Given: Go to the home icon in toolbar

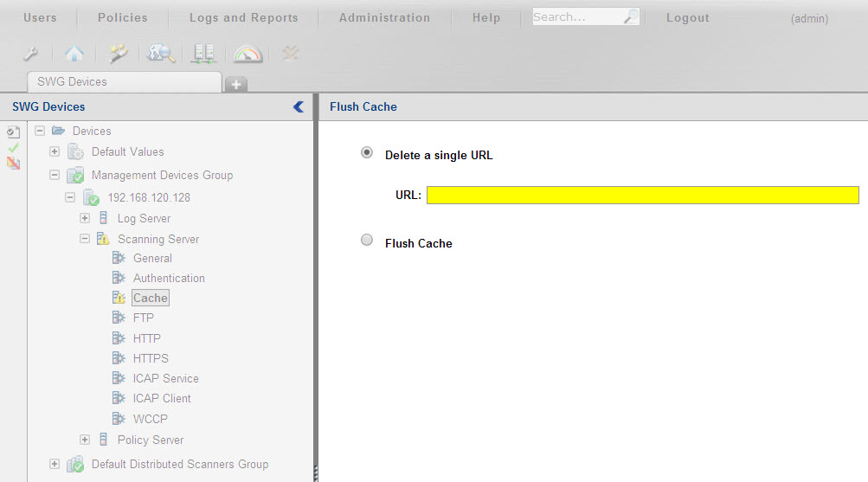Looking at the screenshot, I should [74, 54].
